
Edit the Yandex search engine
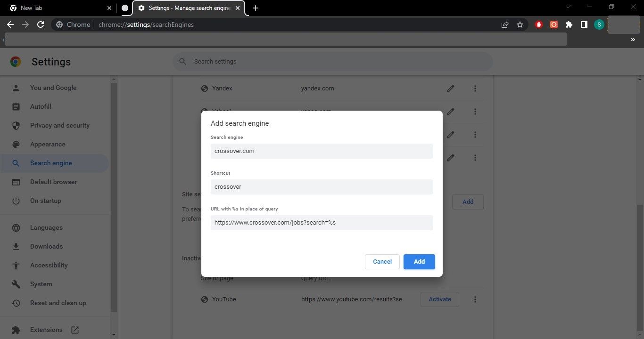tap(451, 89)
